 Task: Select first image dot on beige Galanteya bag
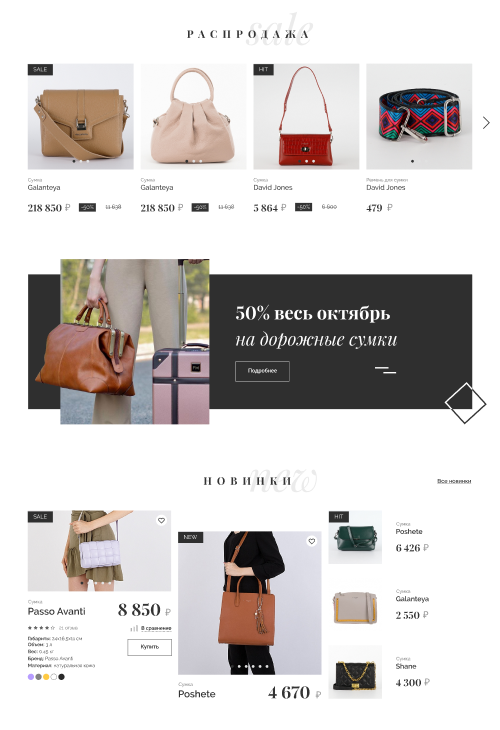(x=187, y=161)
